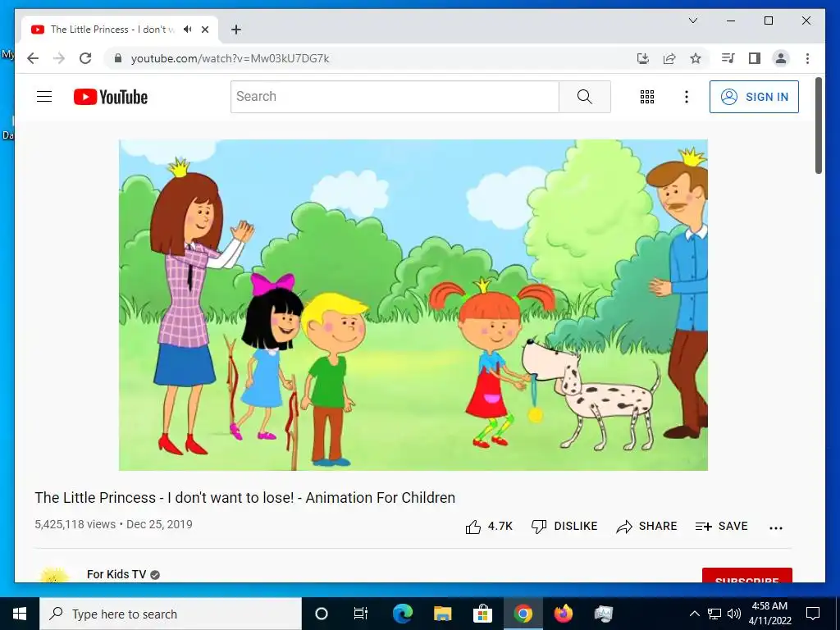Open the SHARE dialog
Viewport: 840px width, 630px height.
646,527
